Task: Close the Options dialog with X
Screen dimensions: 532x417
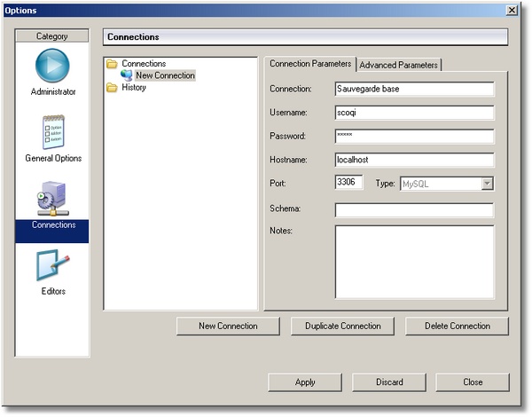Action: 512,10
